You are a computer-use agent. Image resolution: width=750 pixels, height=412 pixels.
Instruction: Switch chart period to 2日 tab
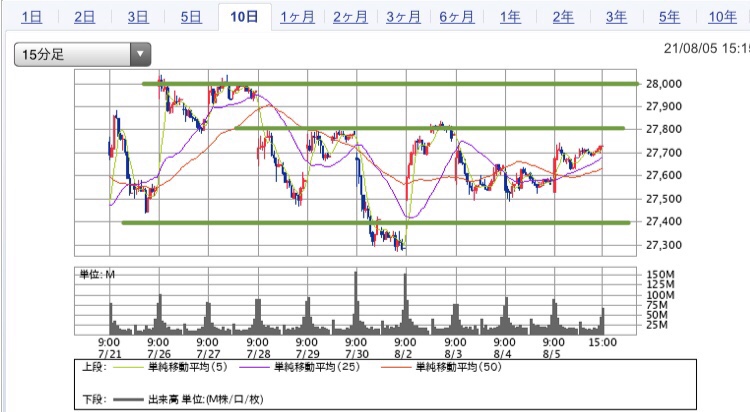(x=85, y=17)
